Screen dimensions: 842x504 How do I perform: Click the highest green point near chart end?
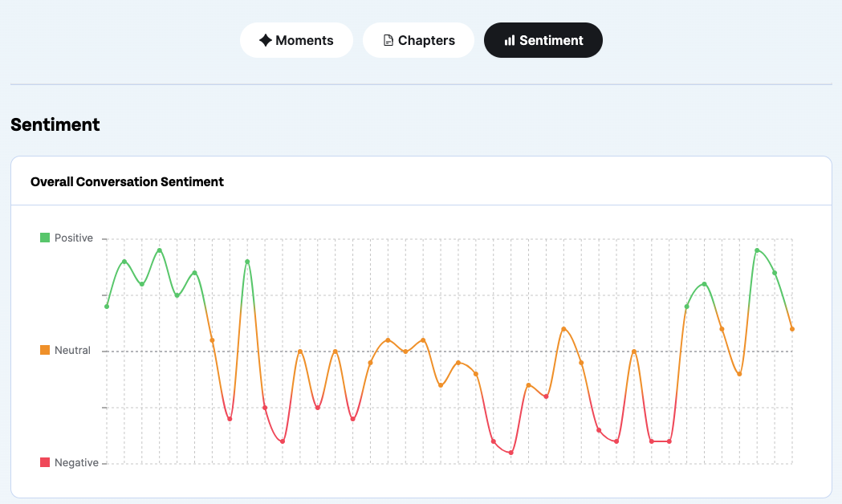(757, 250)
